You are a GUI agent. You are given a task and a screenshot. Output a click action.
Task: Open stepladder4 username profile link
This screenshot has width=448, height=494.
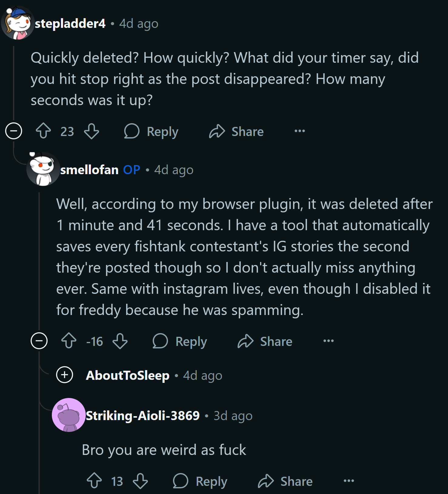click(x=70, y=24)
